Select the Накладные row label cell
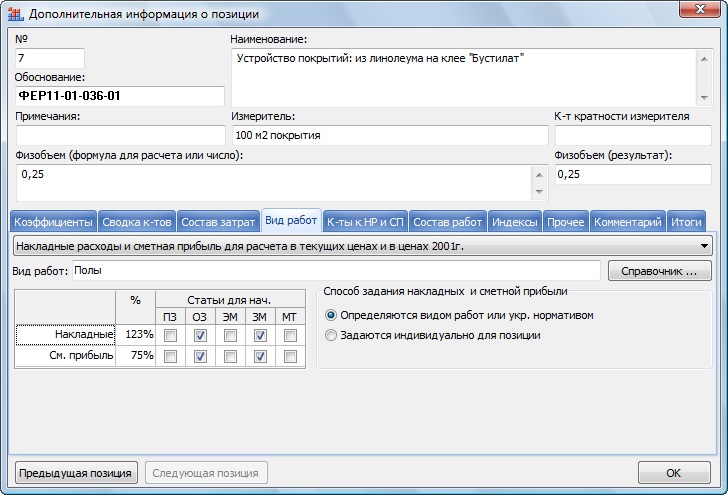Screen dimensions: 728x495 point(65,335)
